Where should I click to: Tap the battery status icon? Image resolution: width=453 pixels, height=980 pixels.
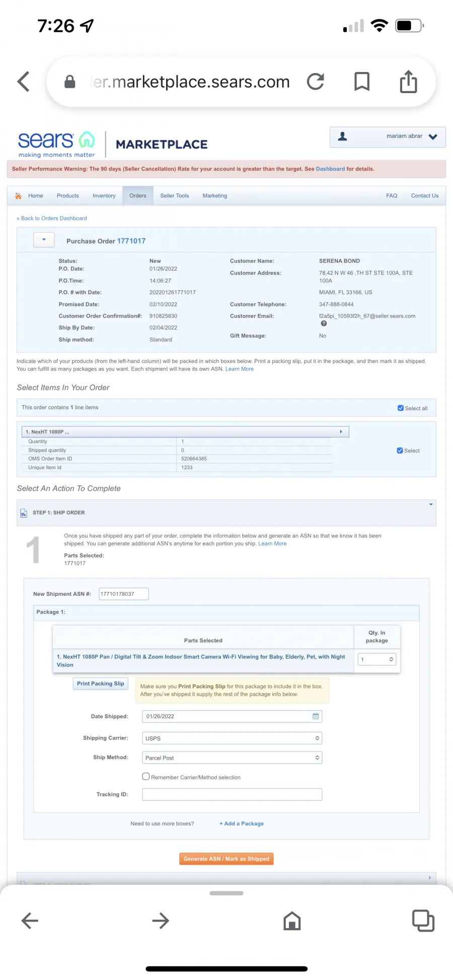(409, 25)
